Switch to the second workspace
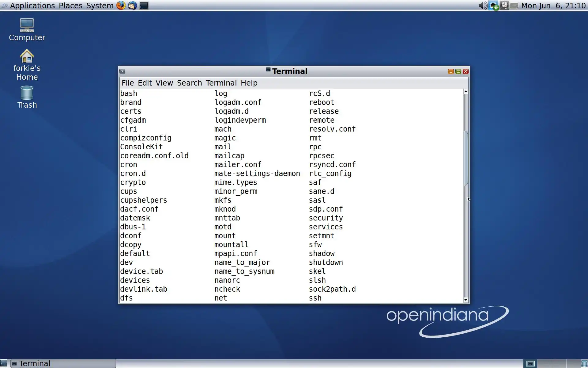Viewport: 588px width, 368px height. 545,363
